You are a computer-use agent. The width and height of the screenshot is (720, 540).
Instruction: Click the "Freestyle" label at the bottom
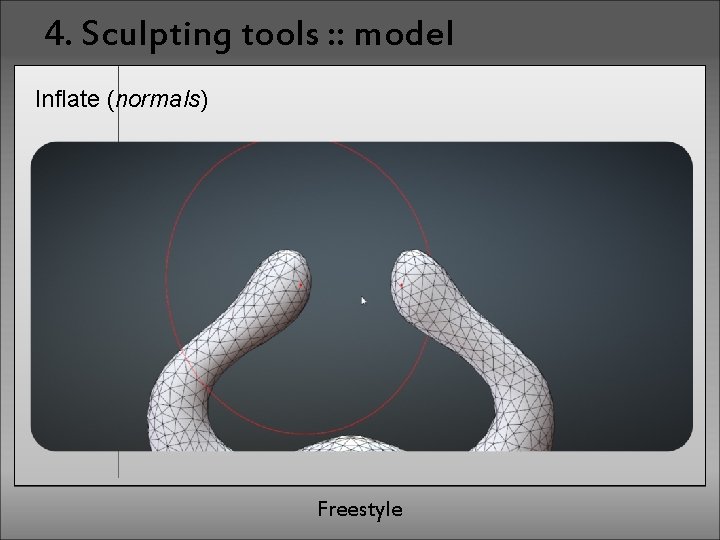pos(360,509)
